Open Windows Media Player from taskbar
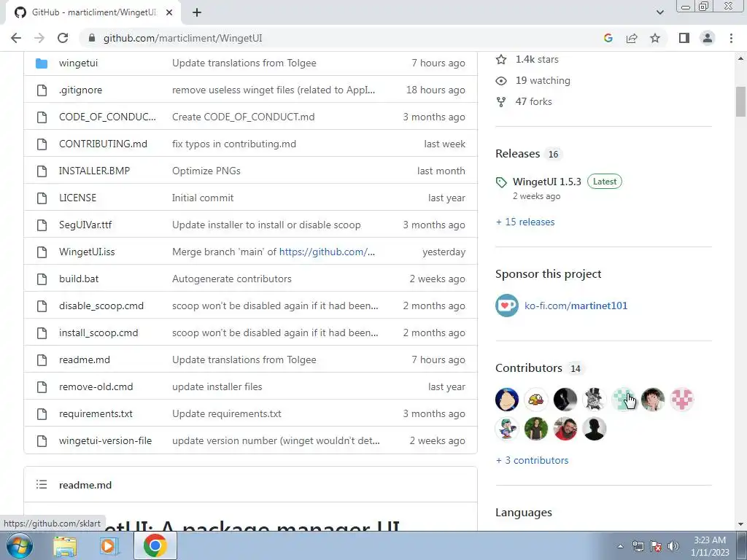747x560 pixels. (x=109, y=546)
